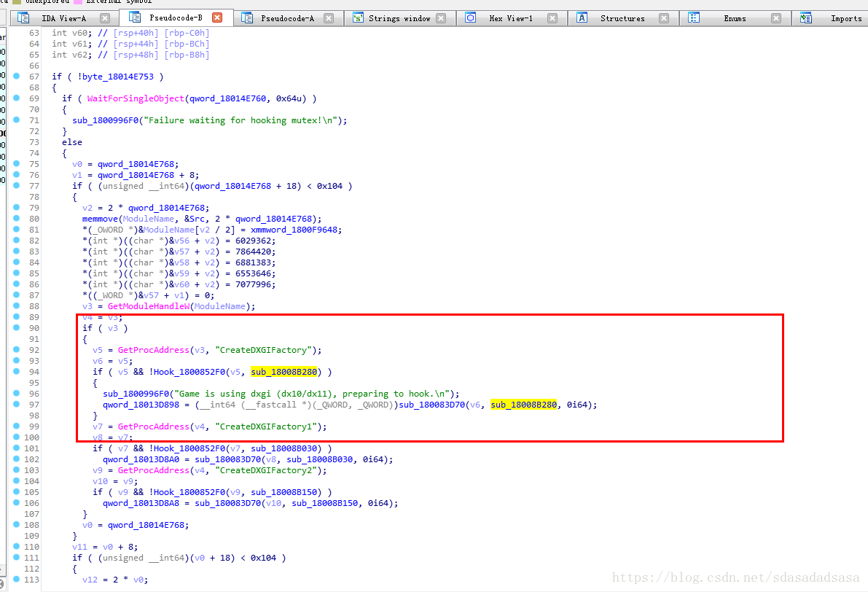868x592 pixels.
Task: Toggle breakpoint dot on line 71
Action: point(17,120)
